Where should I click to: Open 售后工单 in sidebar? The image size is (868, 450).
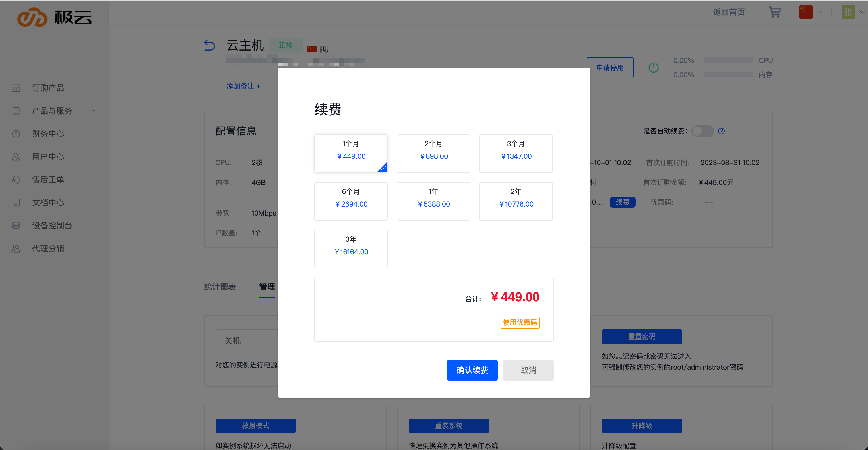48,180
